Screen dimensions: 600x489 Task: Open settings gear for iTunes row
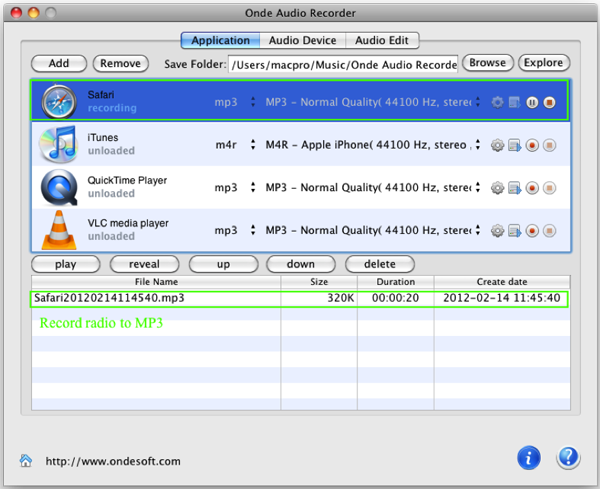click(x=498, y=145)
